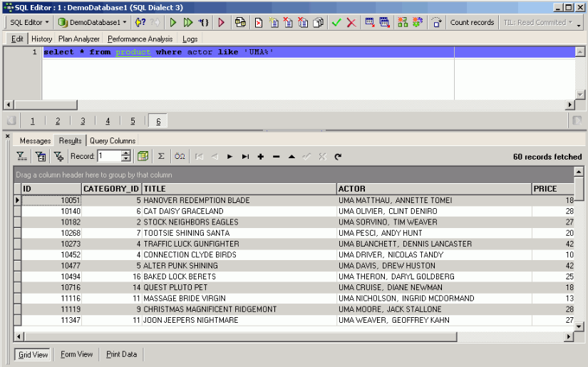Click the red X Rollback icon
The width and height of the screenshot is (588, 367).
point(351,23)
